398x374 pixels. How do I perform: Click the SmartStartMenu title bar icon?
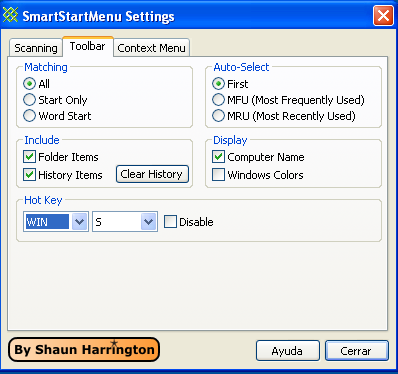point(10,15)
